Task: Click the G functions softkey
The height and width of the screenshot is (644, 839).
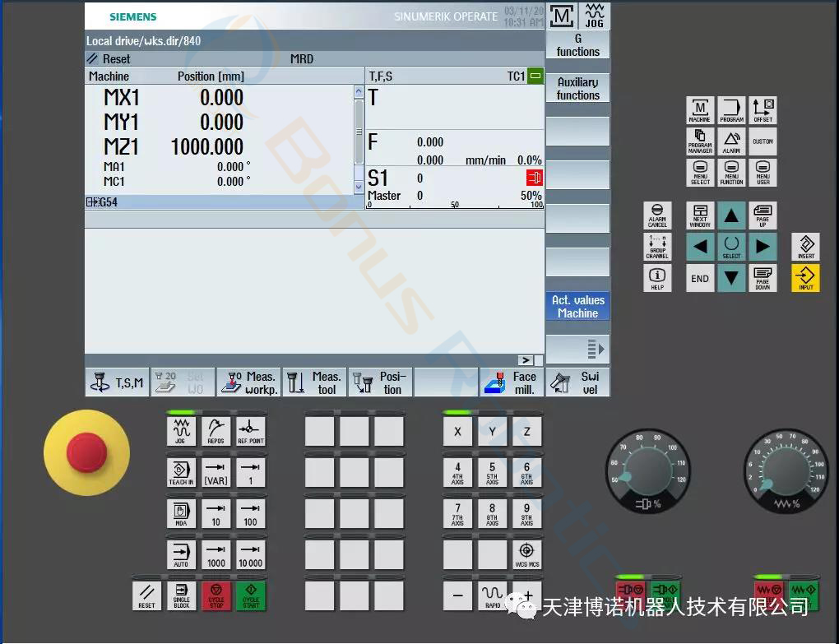Action: tap(577, 45)
